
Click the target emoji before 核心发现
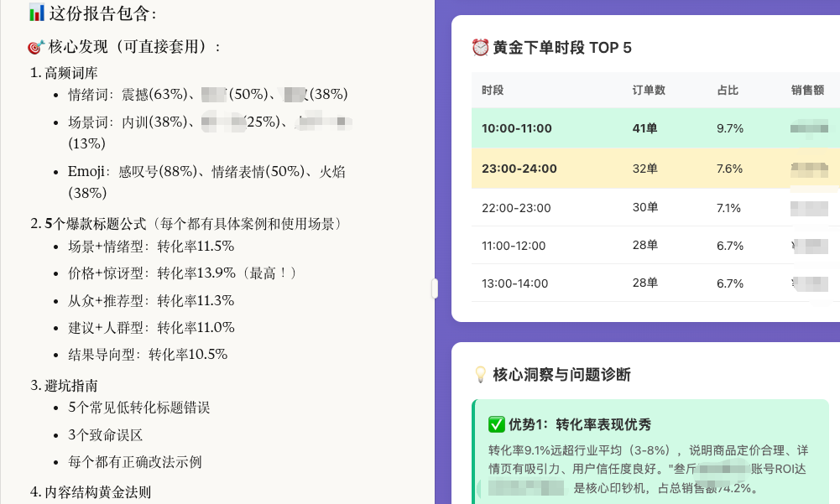coord(36,47)
